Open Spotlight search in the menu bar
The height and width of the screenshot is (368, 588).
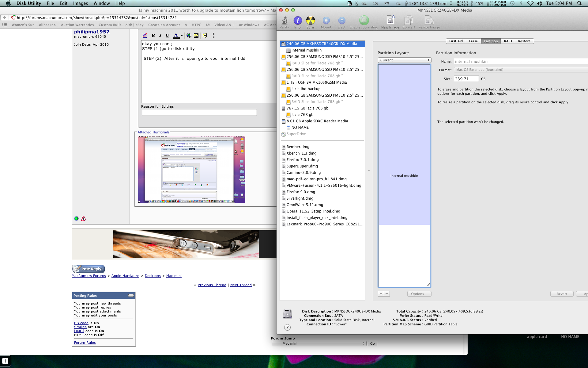click(x=579, y=3)
